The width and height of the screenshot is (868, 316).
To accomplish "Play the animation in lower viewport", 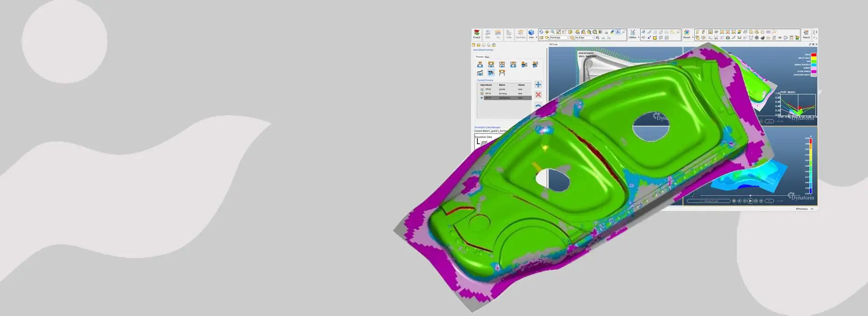I will point(750,201).
